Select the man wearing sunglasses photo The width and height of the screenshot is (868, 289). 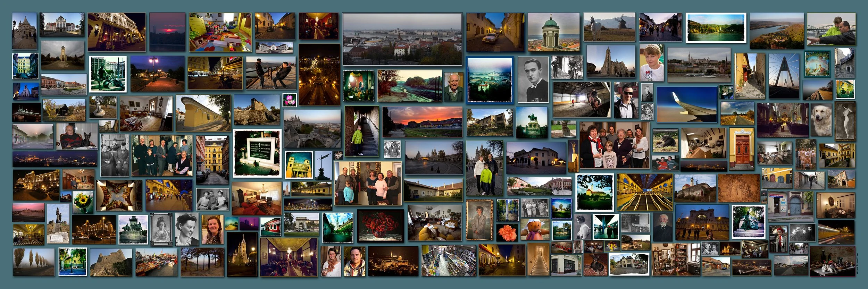point(626,101)
